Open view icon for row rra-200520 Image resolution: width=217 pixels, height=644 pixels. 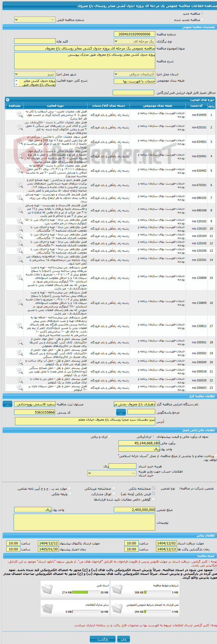tap(19, 380)
